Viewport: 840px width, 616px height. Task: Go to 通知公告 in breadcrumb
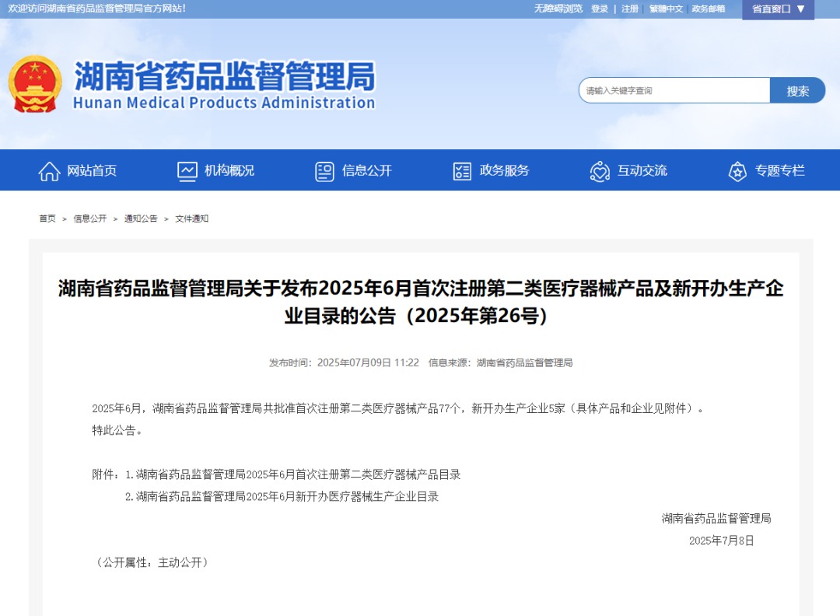(x=141, y=219)
